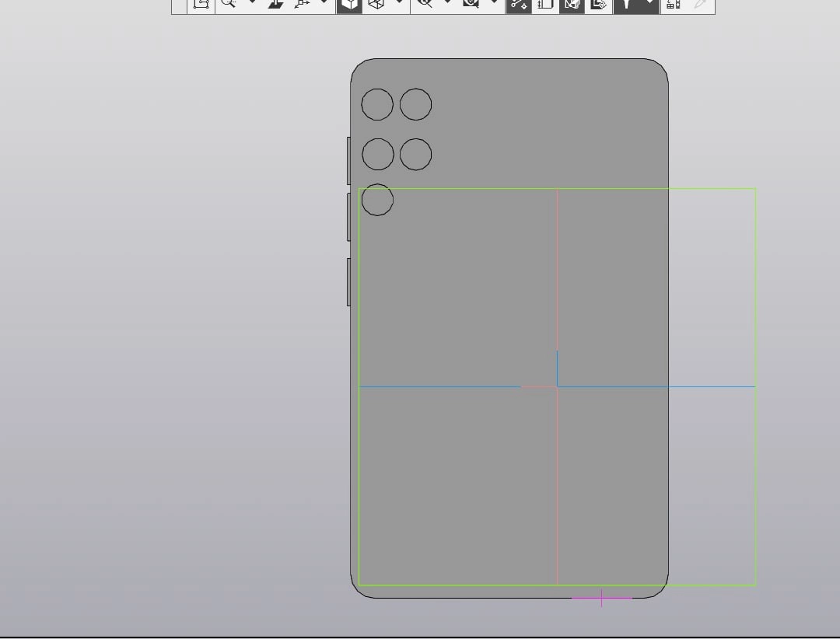Viewport: 840px width, 639px height.
Task: Click the dimension display icon
Action: click(545, 5)
